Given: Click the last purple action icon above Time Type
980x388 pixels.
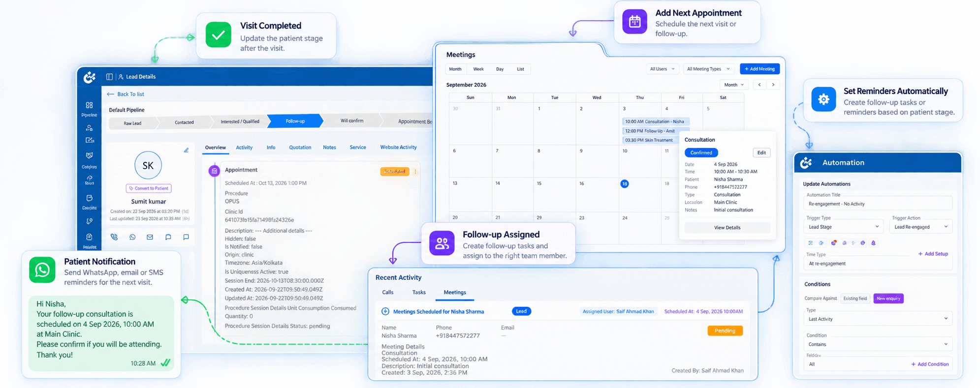Looking at the screenshot, I should click(x=873, y=243).
